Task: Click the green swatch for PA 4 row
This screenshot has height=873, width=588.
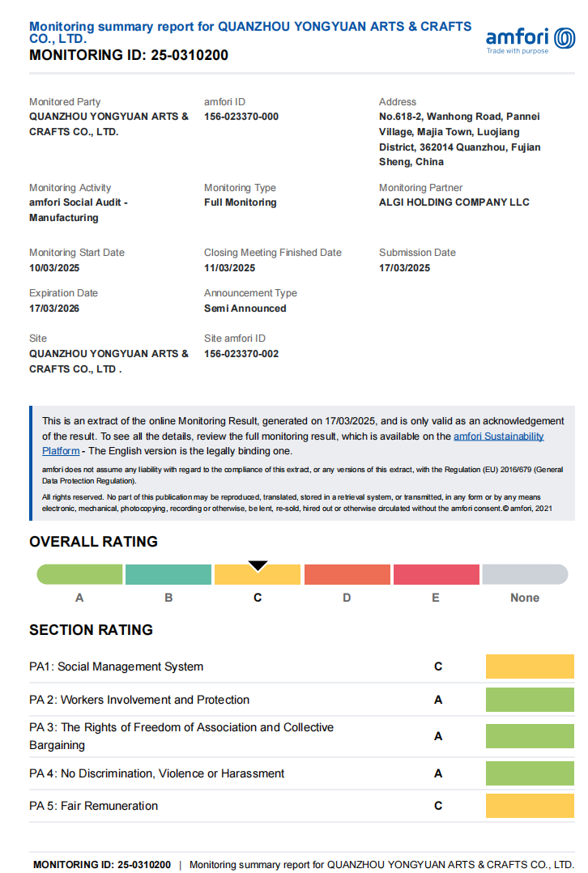Action: pos(530,773)
